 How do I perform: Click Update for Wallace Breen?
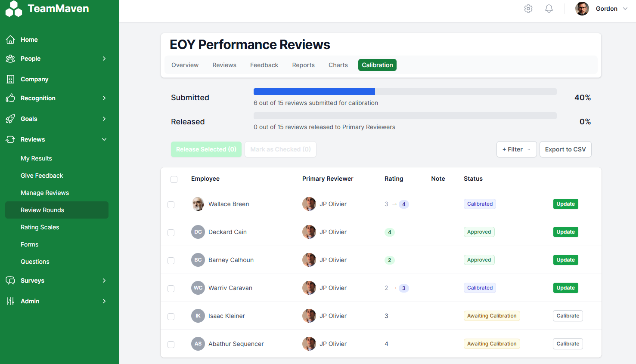[566, 204]
